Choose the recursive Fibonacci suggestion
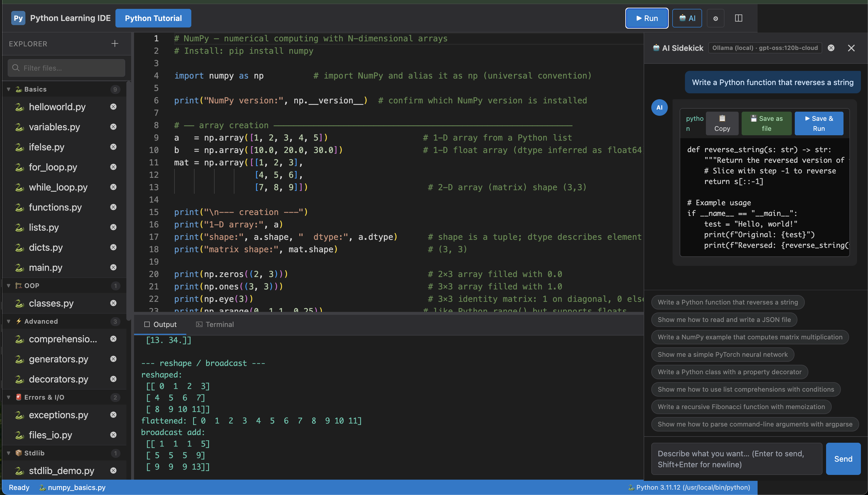Screen dimensions: 868x495 click(741, 407)
